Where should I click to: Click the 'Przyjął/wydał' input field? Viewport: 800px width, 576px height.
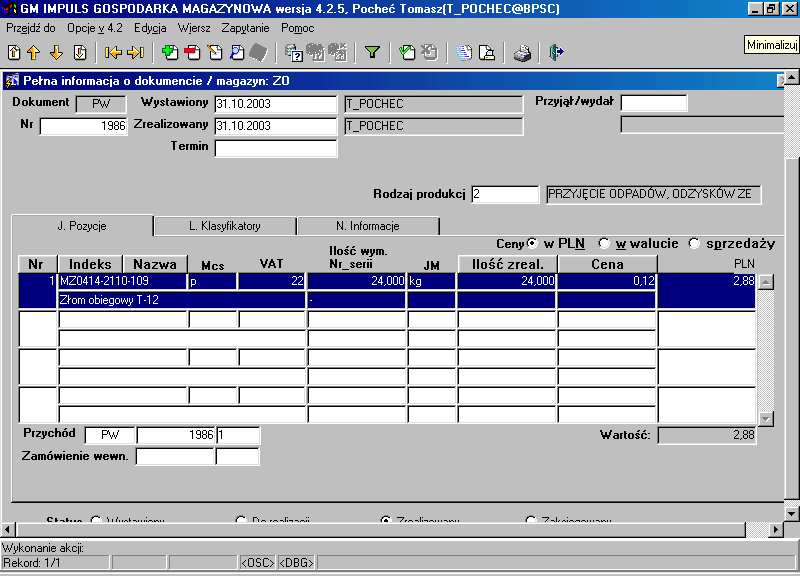(x=654, y=103)
